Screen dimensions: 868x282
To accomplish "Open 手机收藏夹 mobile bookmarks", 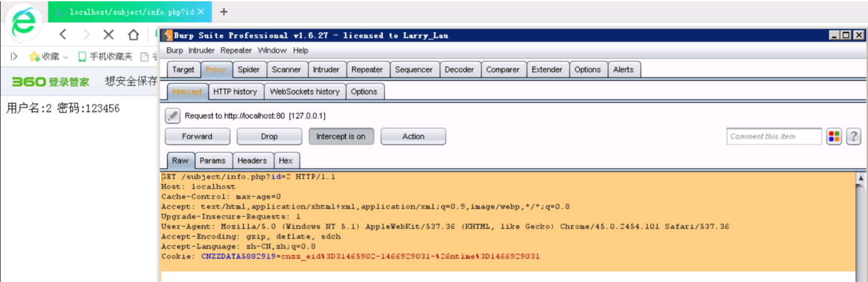I will tap(106, 57).
